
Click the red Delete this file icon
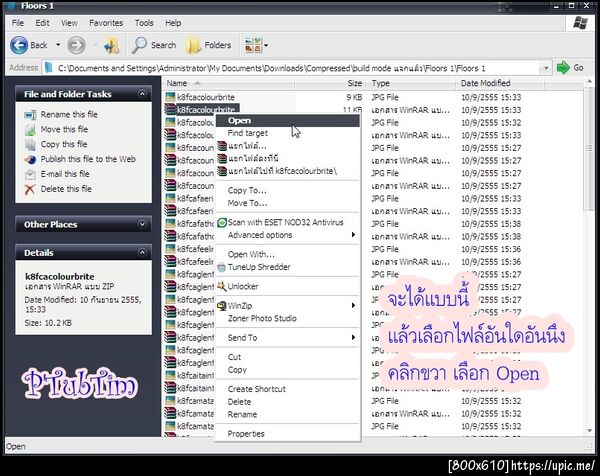coord(30,189)
